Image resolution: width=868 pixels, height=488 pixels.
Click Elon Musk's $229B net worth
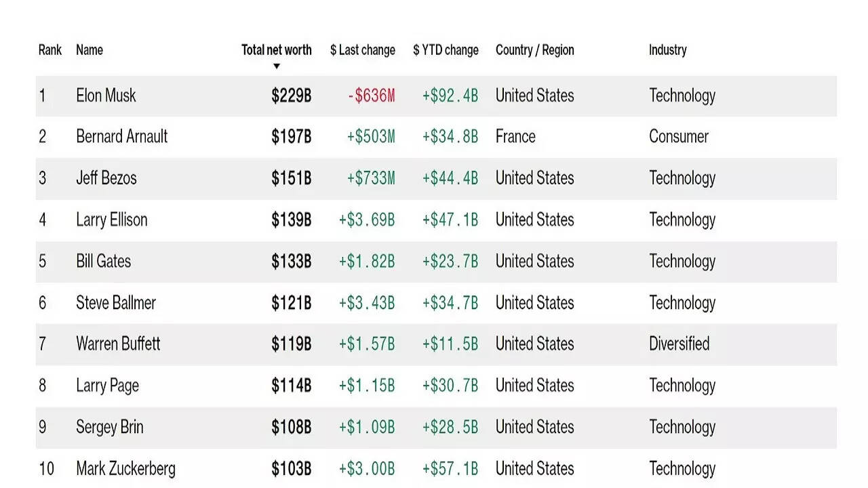coord(292,96)
